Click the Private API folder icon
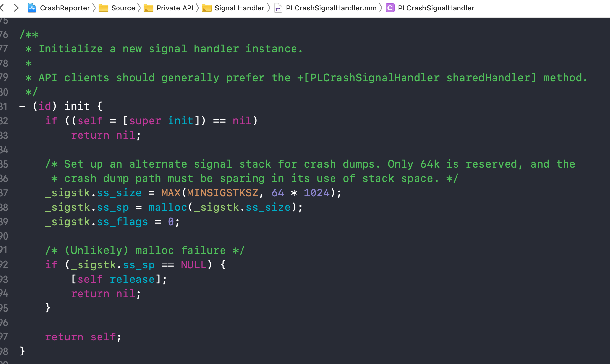Screen dimensions: 610x364 tap(149, 8)
